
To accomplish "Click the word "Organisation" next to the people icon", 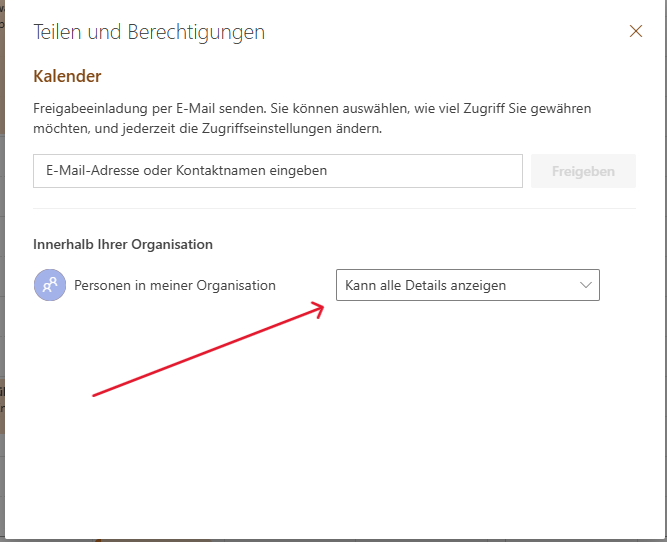I will (x=234, y=285).
